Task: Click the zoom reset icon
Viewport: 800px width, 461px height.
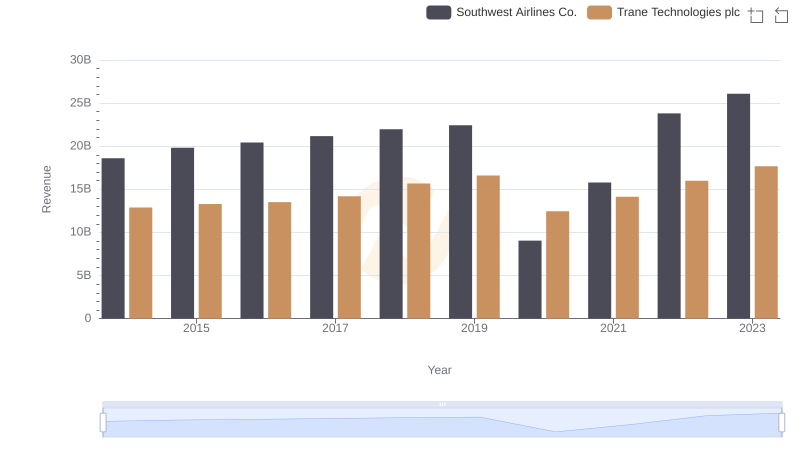Action: [x=781, y=15]
